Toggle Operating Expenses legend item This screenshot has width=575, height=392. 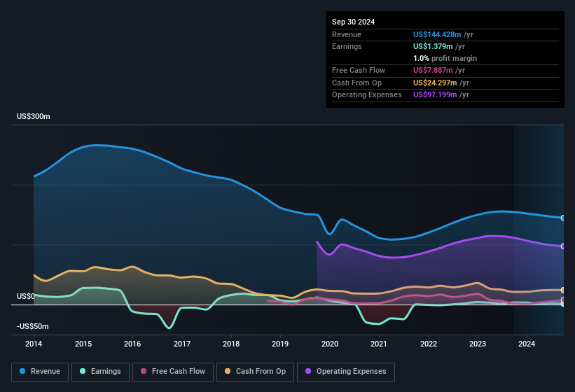tap(346, 371)
